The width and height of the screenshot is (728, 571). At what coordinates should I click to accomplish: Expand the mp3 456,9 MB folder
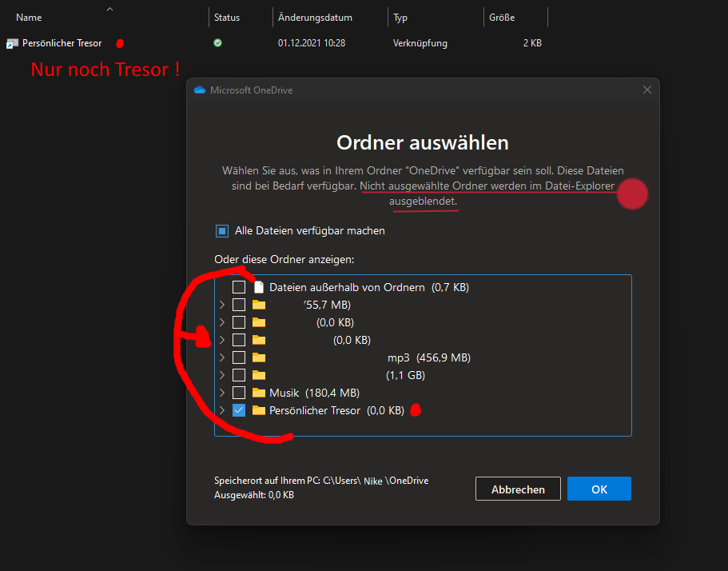tap(222, 357)
